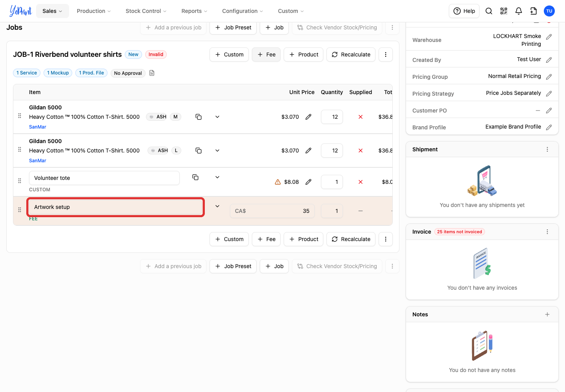
Task: Edit the Brand Profile pencil icon
Action: [x=549, y=127]
